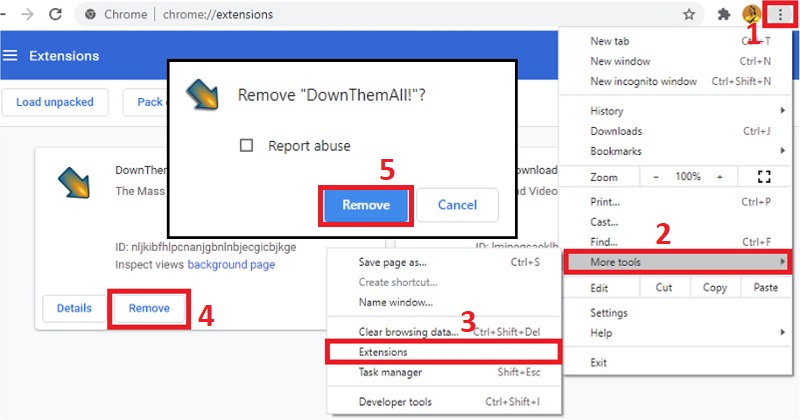
Task: Go forward in browser history
Action: point(27,14)
